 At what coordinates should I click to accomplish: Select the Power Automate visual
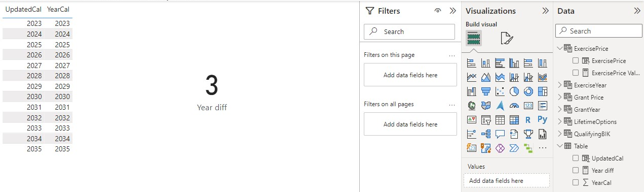tap(514, 148)
